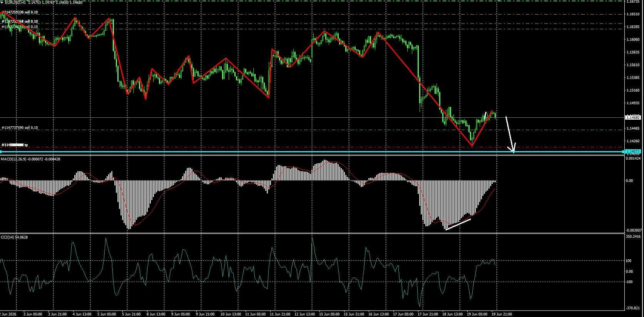This screenshot has height=317, width=644.
Task: Click the EURUSD,H1 chart title text
Action: [15, 2]
